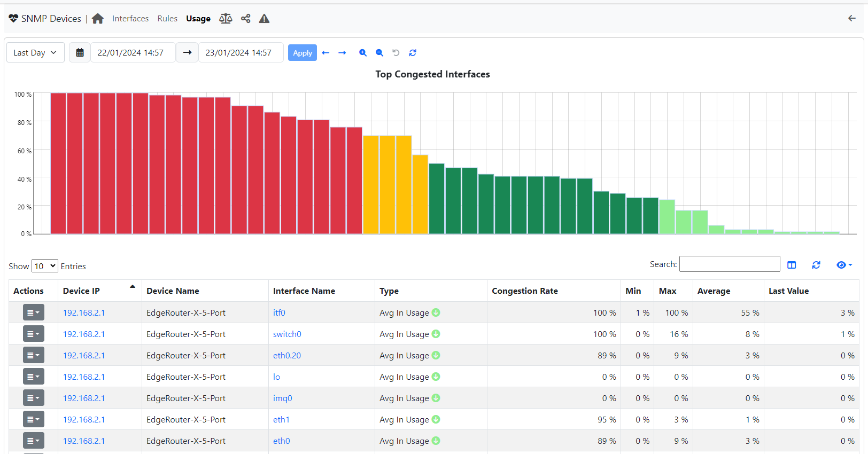Click the first dark green chart bar
The height and width of the screenshot is (454, 868).
pyautogui.click(x=437, y=199)
